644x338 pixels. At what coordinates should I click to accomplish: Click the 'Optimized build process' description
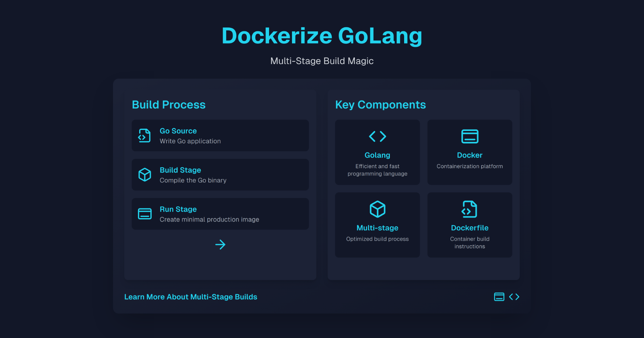(x=378, y=239)
